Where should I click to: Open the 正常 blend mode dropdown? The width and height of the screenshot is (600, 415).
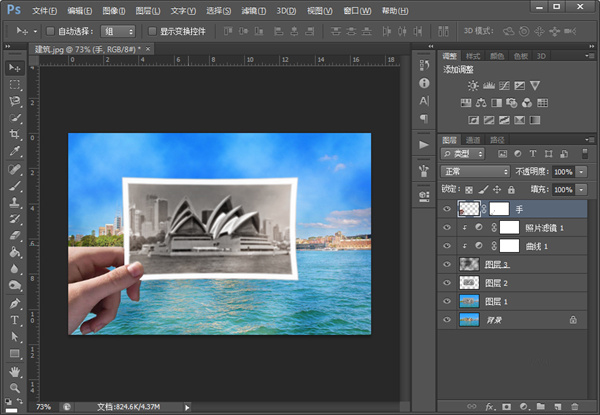pyautogui.click(x=476, y=171)
